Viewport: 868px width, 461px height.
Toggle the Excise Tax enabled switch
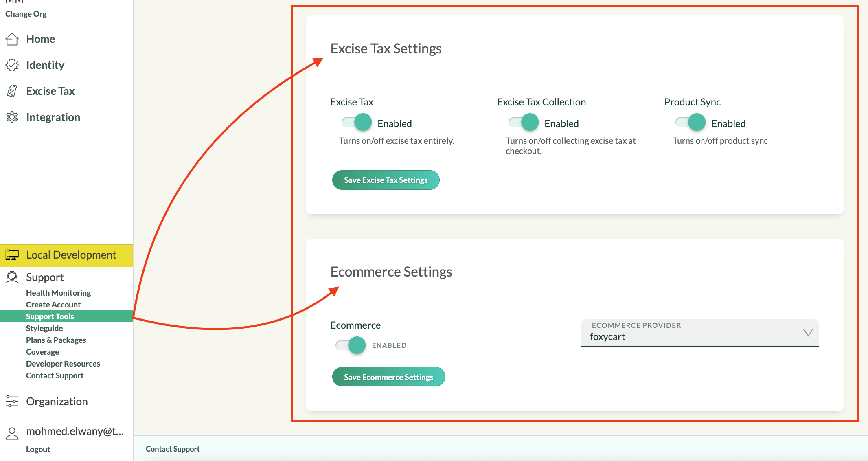coord(357,122)
